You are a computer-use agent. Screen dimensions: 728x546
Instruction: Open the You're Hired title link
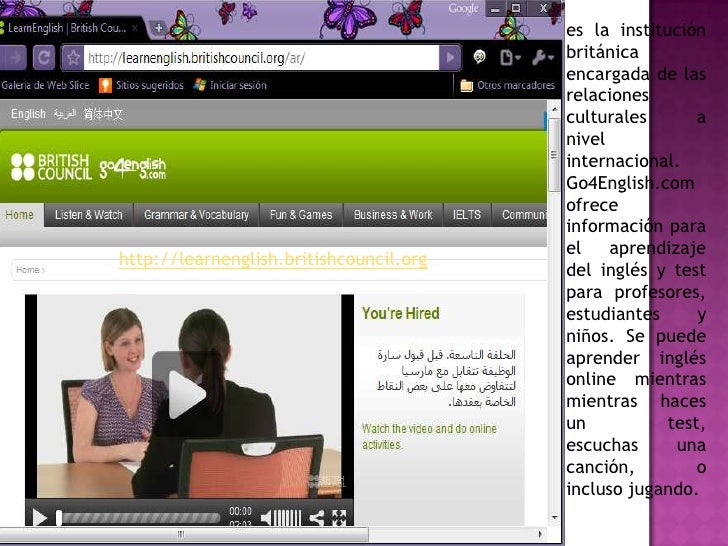(401, 313)
